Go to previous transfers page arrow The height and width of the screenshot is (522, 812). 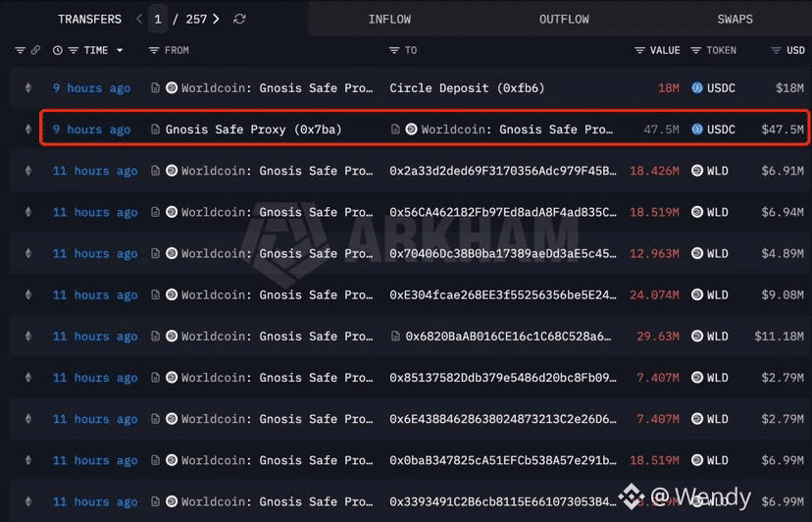pyautogui.click(x=139, y=20)
